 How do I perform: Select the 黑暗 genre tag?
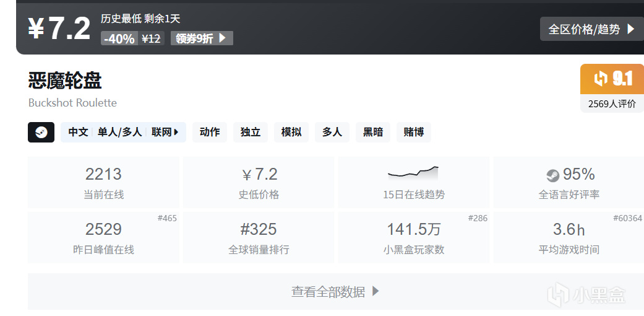(373, 132)
